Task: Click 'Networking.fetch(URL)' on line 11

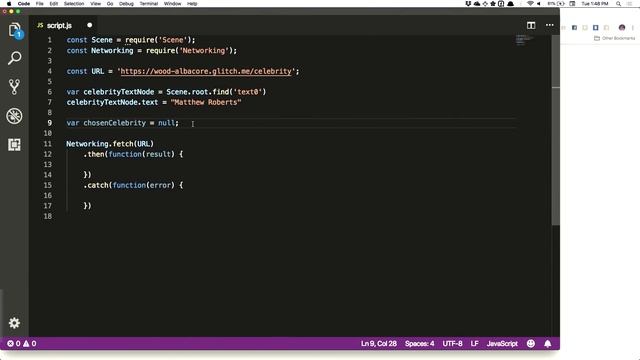Action: 110,144
